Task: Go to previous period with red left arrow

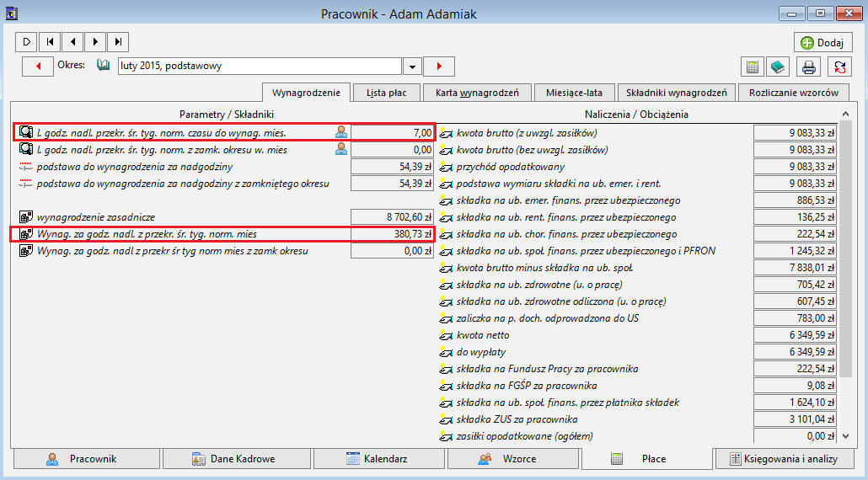Action: 38,67
